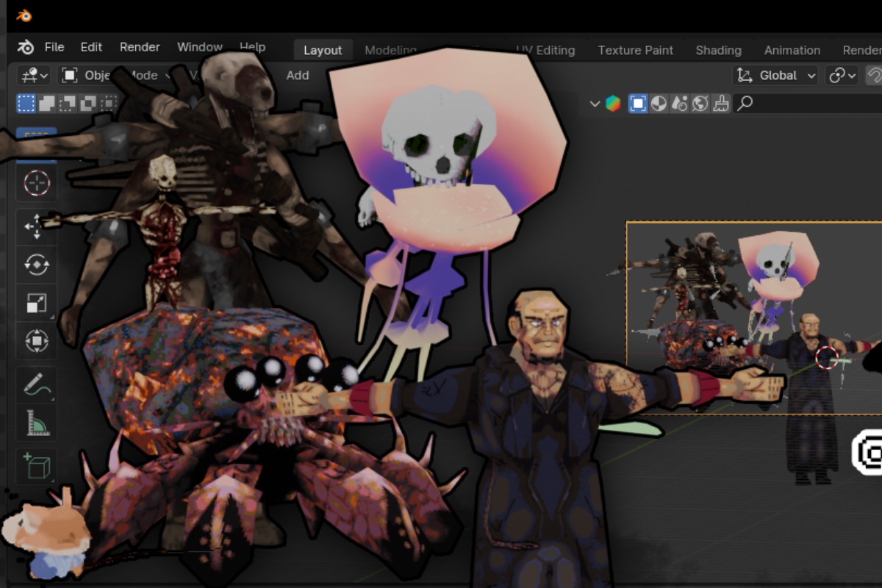Switch to the Shading workspace tab
The height and width of the screenshot is (588, 882).
pos(718,50)
